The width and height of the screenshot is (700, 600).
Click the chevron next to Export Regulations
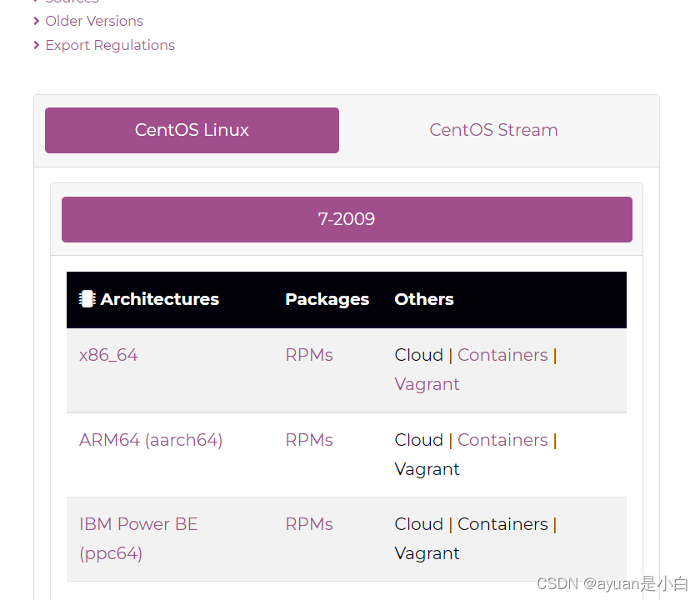point(36,45)
